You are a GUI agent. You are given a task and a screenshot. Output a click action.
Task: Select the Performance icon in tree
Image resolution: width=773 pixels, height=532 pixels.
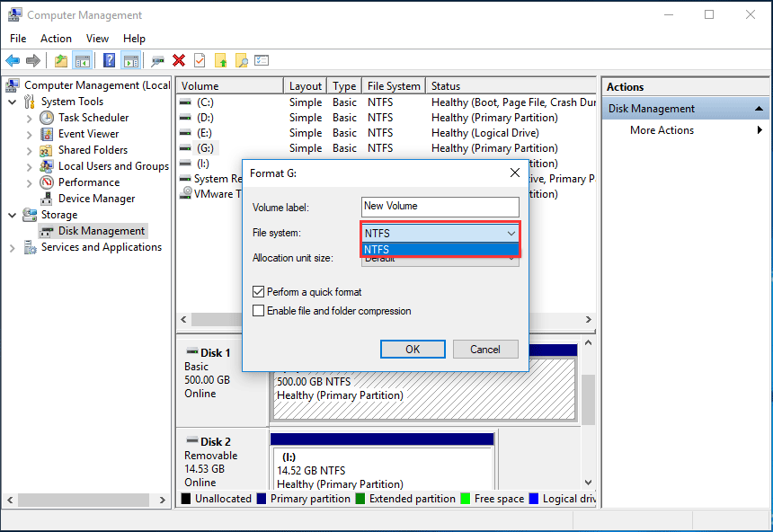coord(47,182)
